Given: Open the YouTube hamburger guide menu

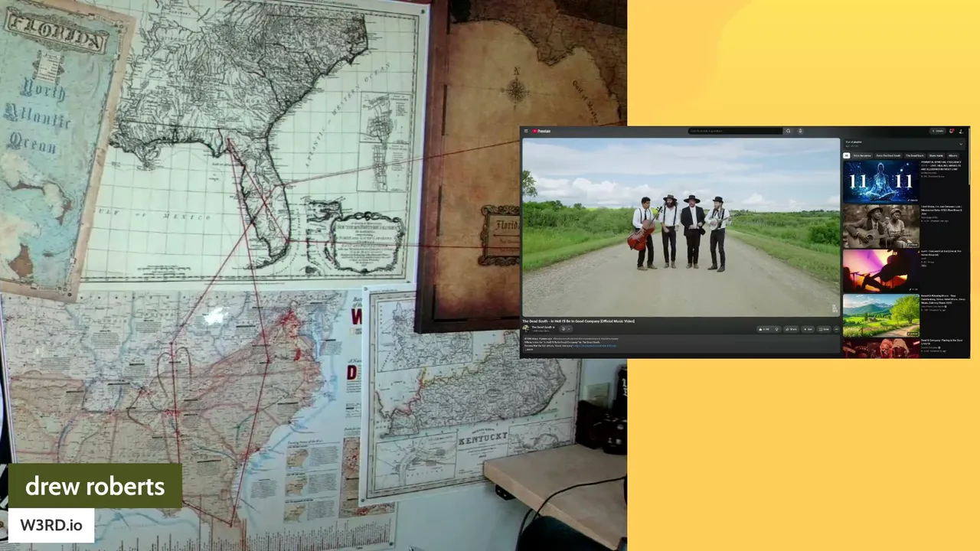Looking at the screenshot, I should pos(526,131).
